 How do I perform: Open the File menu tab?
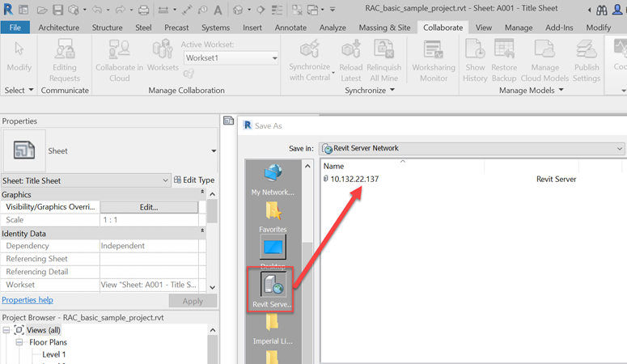pyautogui.click(x=15, y=28)
